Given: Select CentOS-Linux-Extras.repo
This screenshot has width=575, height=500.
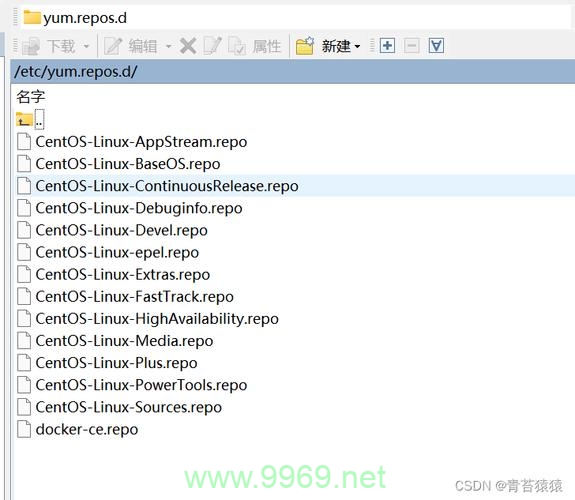Looking at the screenshot, I should coord(122,274).
